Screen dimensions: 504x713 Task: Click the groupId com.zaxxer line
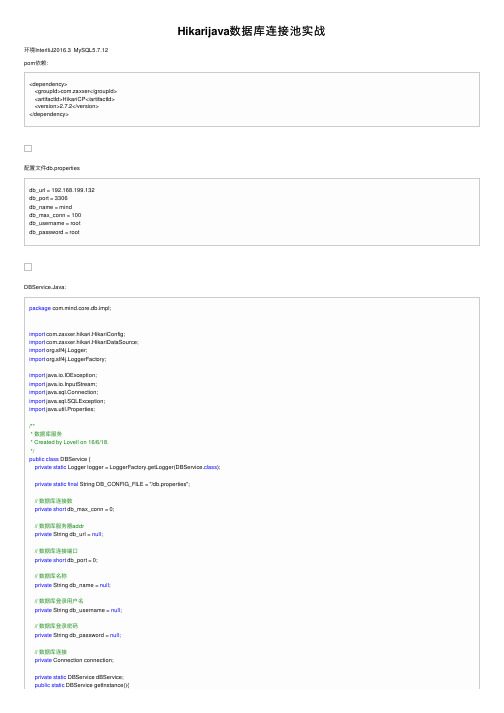tap(76, 91)
